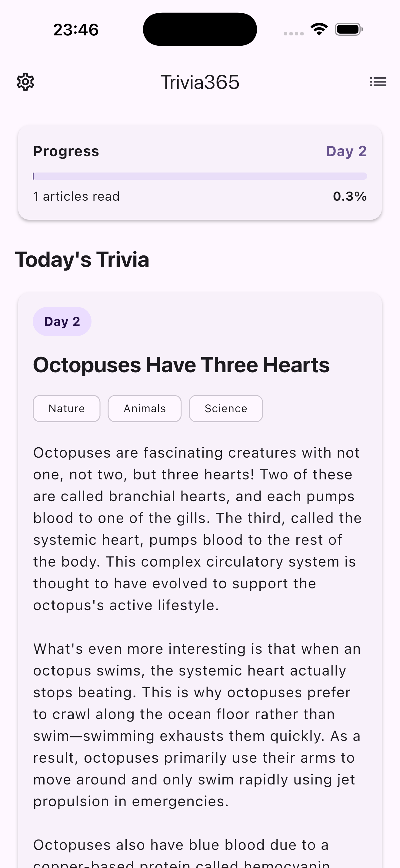The height and width of the screenshot is (868, 400).
Task: Tap the first paragraph of the octopus article
Action: tap(197, 529)
